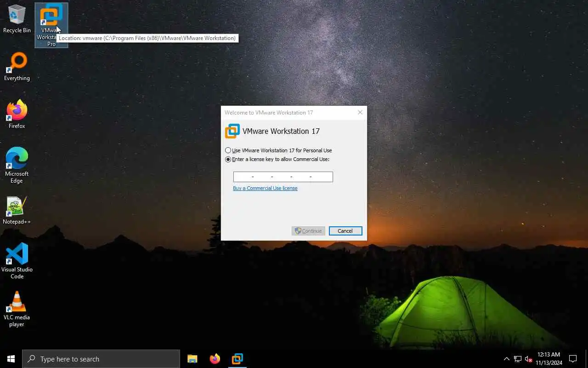
Task: Select the Enter a license key option
Action: pyautogui.click(x=277, y=160)
